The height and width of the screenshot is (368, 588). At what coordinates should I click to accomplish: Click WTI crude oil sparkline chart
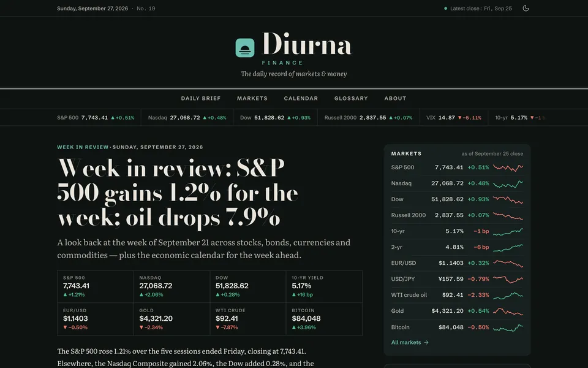[508, 295]
